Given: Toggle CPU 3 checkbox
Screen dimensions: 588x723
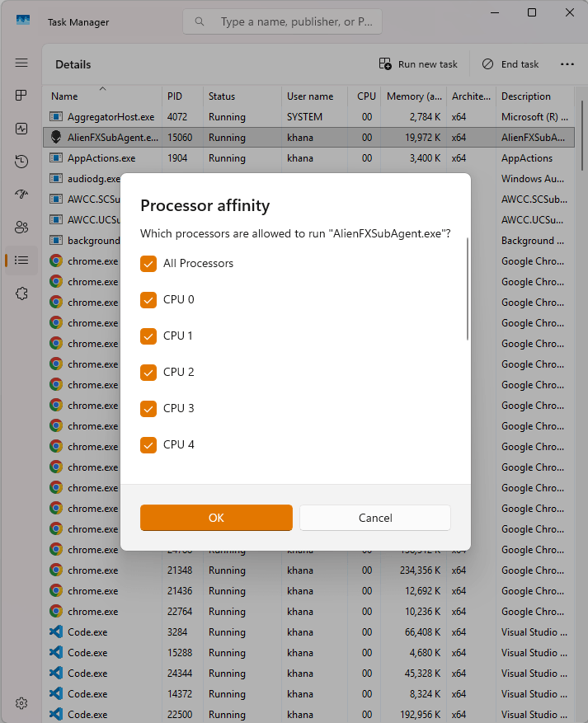Looking at the screenshot, I should point(148,409).
